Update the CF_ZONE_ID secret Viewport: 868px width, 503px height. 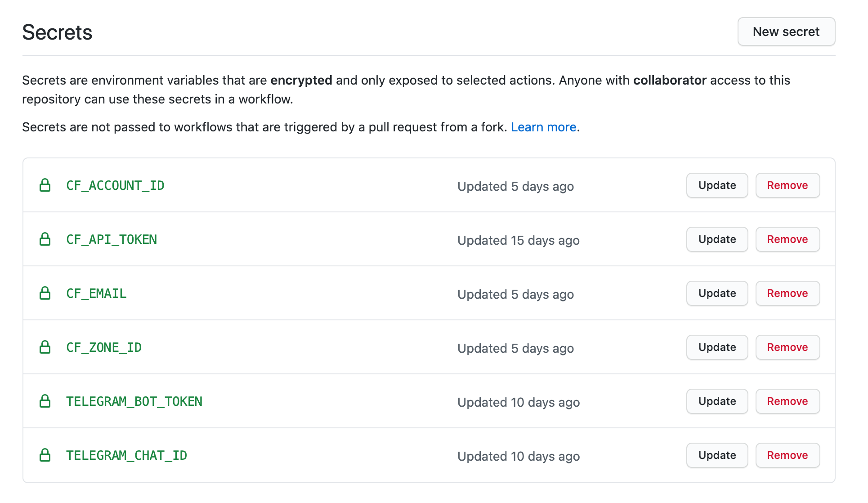pyautogui.click(x=717, y=347)
